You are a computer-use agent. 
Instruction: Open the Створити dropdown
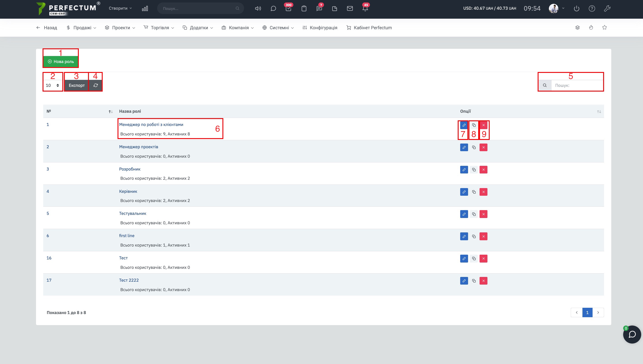[120, 8]
